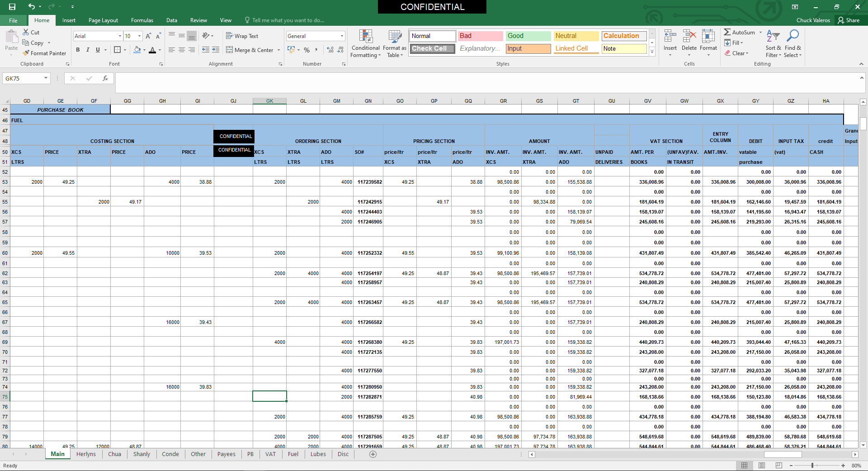Toggle Wrap Text on selected cell
This screenshot has width=868, height=471.
pos(242,36)
